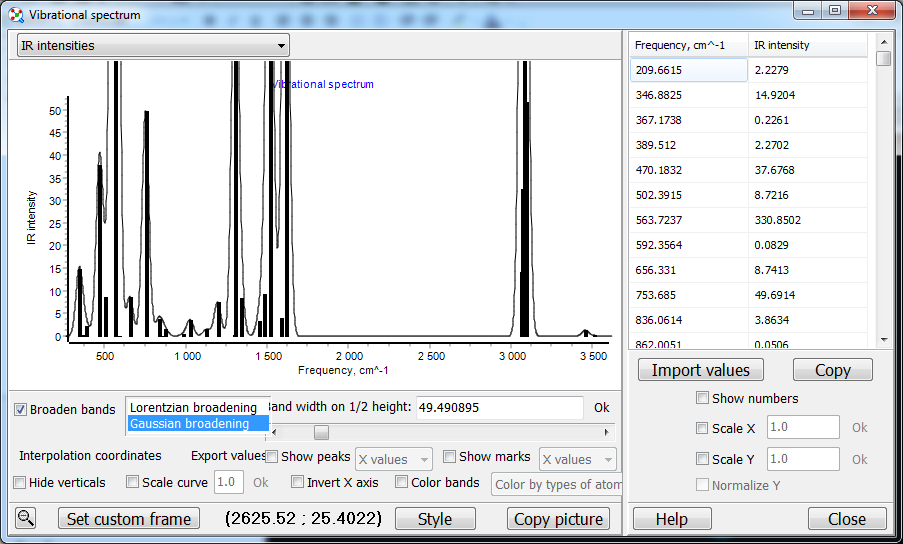The width and height of the screenshot is (903, 544).
Task: Click the band width slider's right arrow
Action: (606, 432)
